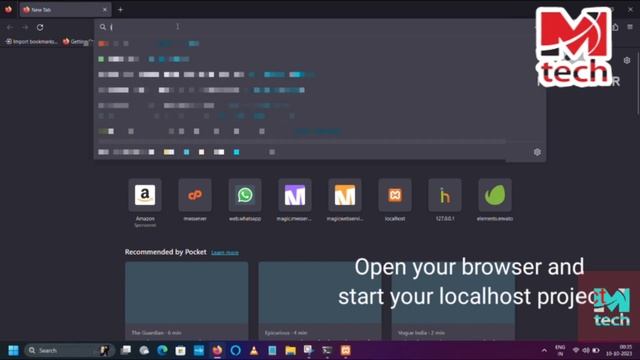Close the New Tab tab
Viewport: 640px width, 360px height.
(x=105, y=9)
